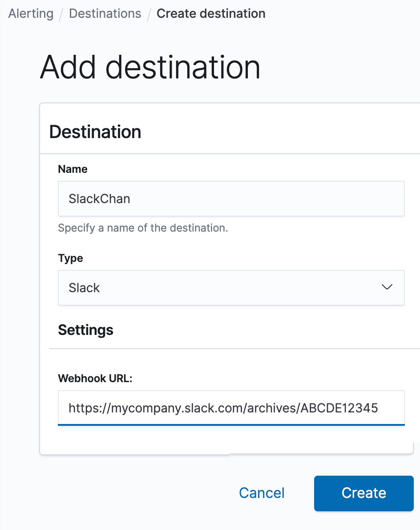Click the help text under Name field

point(143,228)
